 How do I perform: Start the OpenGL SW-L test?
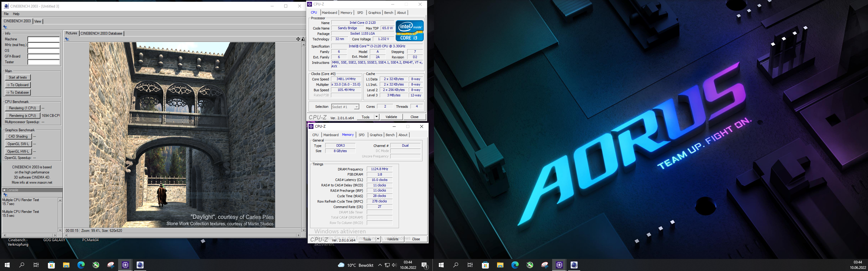[18, 144]
